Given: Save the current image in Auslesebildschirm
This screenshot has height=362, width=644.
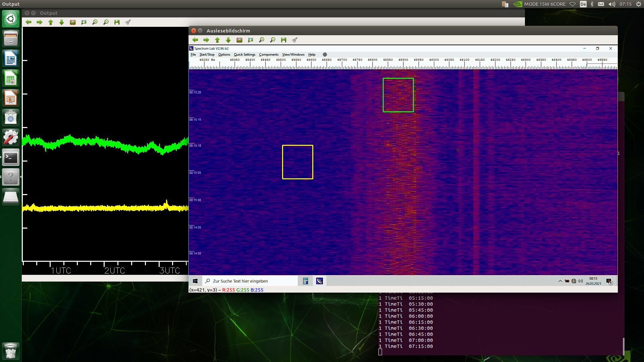Looking at the screenshot, I should tap(284, 40).
